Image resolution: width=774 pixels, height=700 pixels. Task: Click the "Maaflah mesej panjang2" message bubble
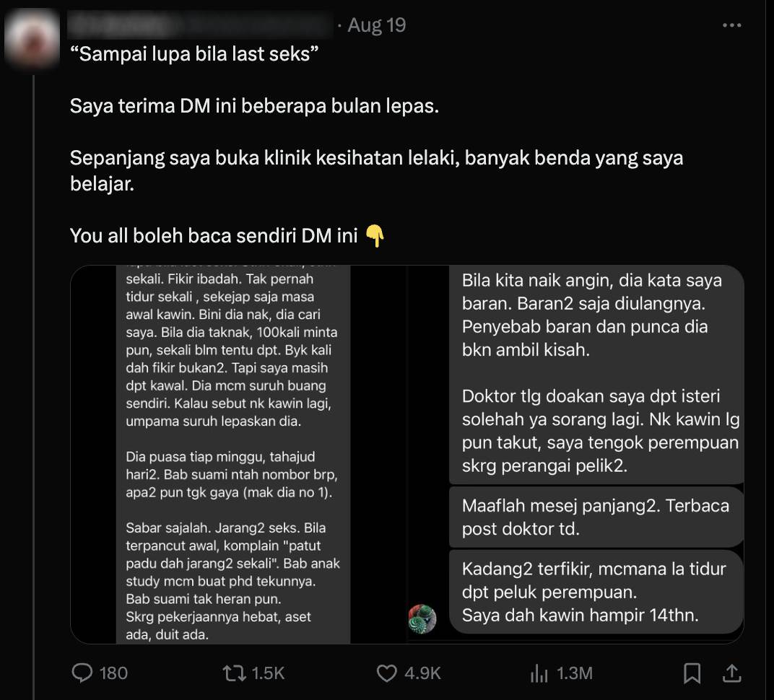(596, 517)
